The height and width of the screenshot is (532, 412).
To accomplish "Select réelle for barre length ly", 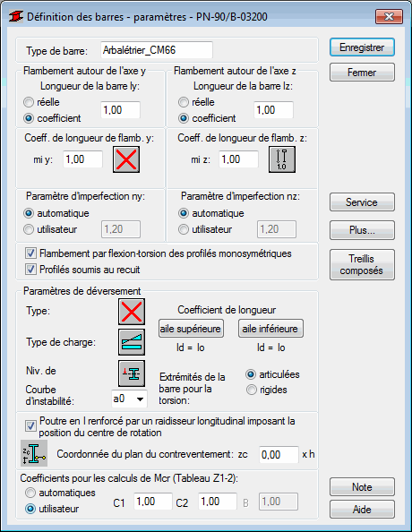I will (x=29, y=102).
